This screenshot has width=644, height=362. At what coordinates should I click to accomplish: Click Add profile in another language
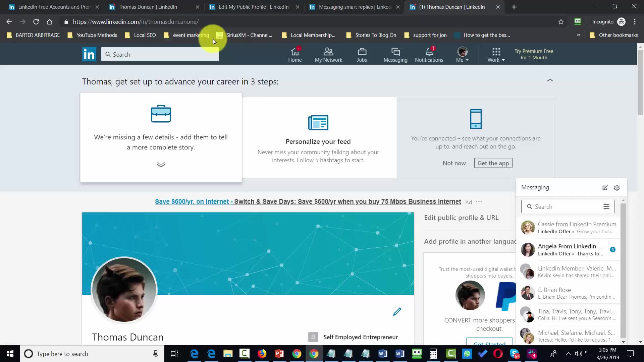coord(470,241)
